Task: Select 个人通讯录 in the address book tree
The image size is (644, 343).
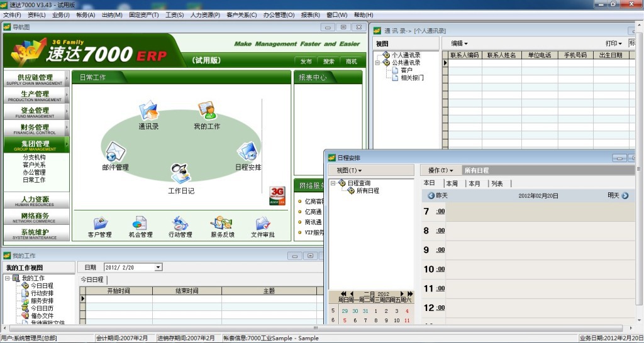Action: pos(406,55)
